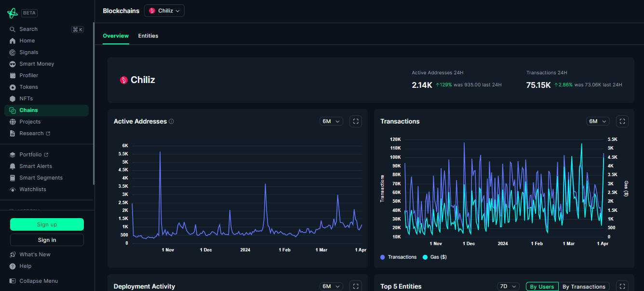Click the sidebar vertical scrollbar
The height and width of the screenshot is (291, 644).
pos(94,104)
